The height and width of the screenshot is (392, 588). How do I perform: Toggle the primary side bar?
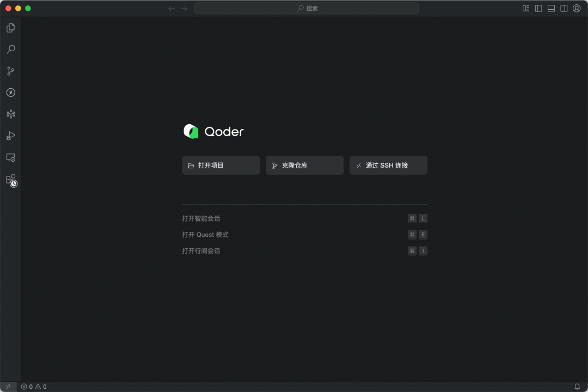pyautogui.click(x=538, y=8)
